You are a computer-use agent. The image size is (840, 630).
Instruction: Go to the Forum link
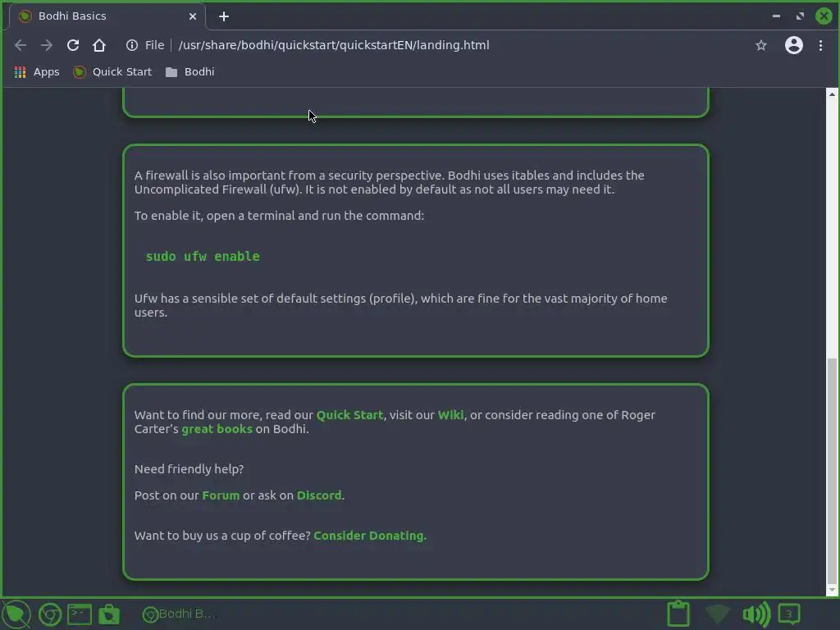[x=221, y=495]
